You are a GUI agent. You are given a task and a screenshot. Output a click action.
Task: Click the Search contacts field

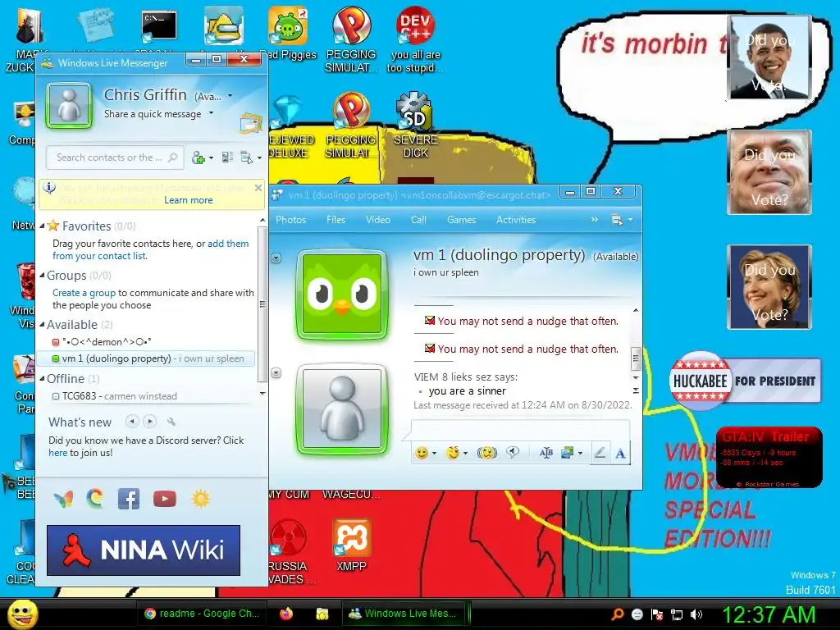pyautogui.click(x=115, y=157)
